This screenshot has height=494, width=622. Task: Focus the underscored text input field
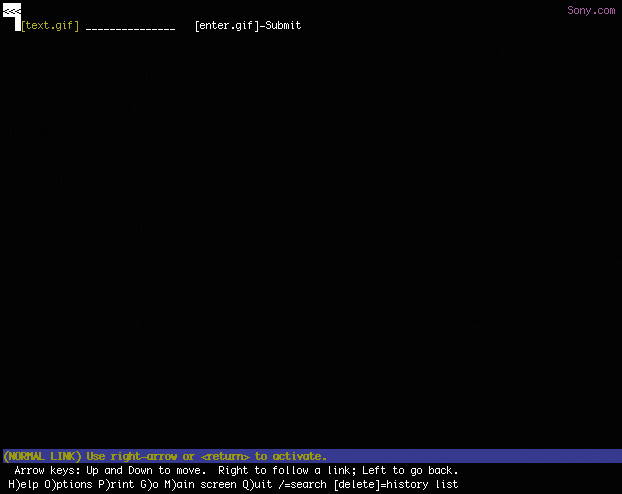[131, 26]
